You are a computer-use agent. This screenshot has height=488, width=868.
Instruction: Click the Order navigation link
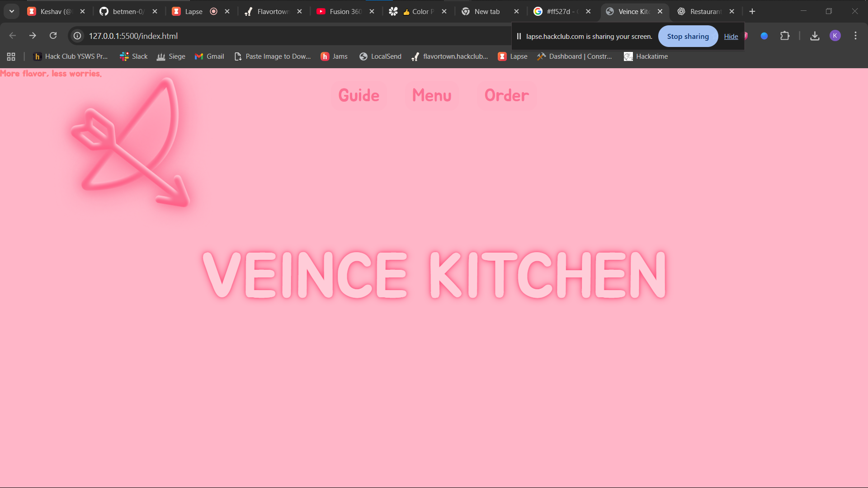coord(506,95)
